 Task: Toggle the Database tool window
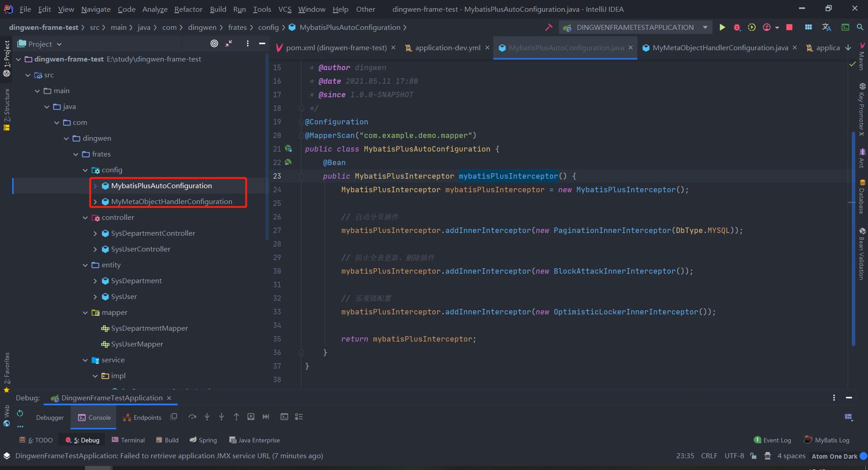[862, 196]
